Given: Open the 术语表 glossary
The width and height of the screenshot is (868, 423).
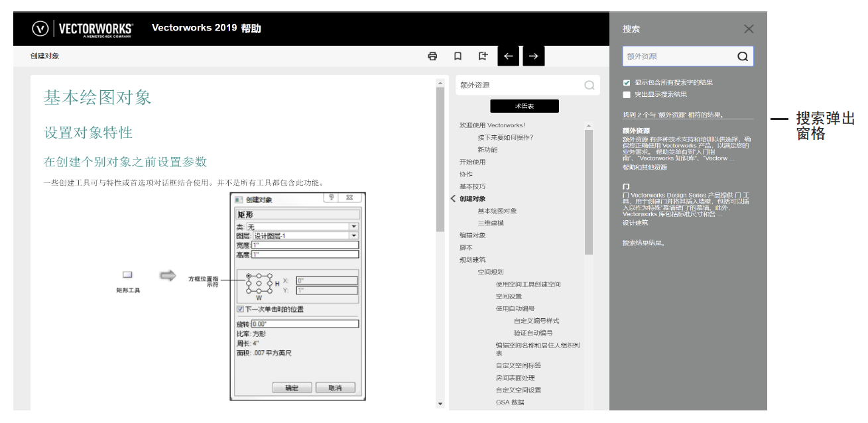Looking at the screenshot, I should 525,105.
